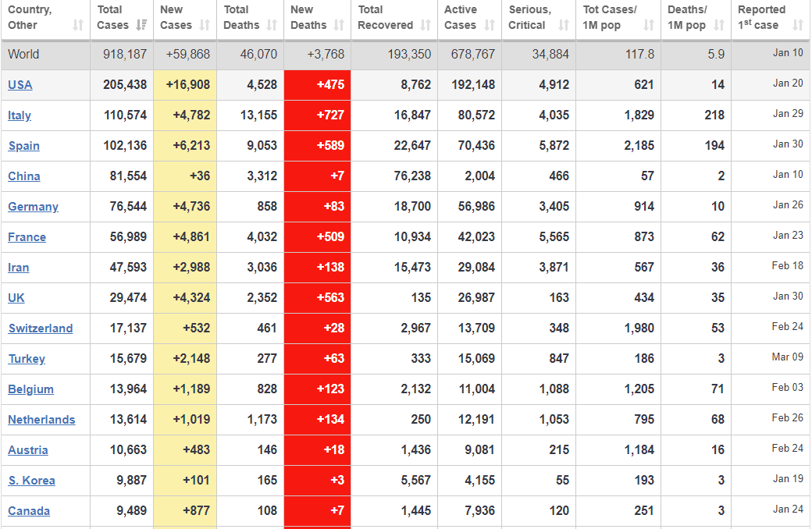The height and width of the screenshot is (529, 812).
Task: Click Tot Cases/1M pop sort arrows
Action: click(x=649, y=26)
